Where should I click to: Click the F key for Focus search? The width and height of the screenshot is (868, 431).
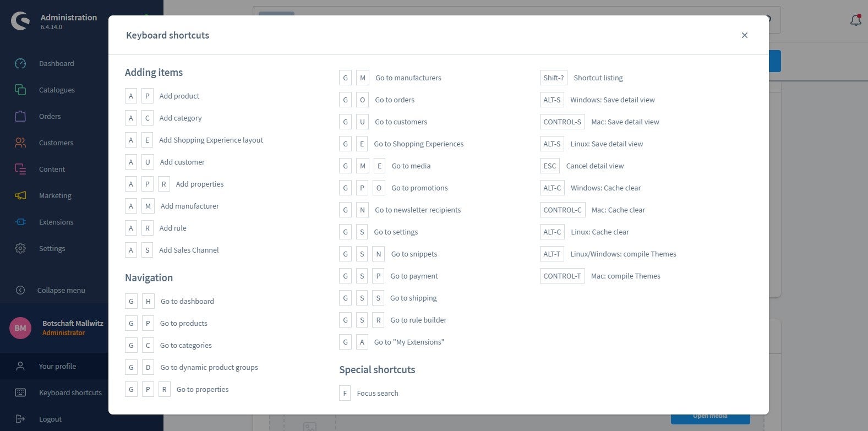[345, 393]
